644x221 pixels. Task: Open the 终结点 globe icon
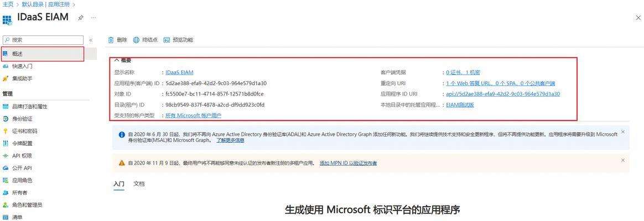[136, 40]
